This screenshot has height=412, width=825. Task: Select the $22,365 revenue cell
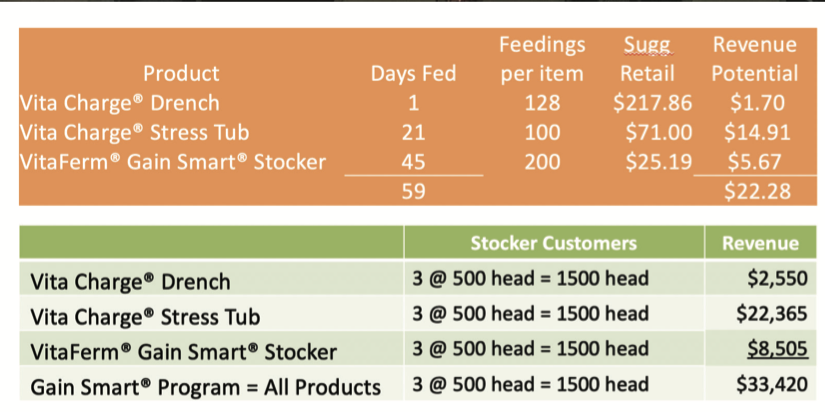point(771,314)
